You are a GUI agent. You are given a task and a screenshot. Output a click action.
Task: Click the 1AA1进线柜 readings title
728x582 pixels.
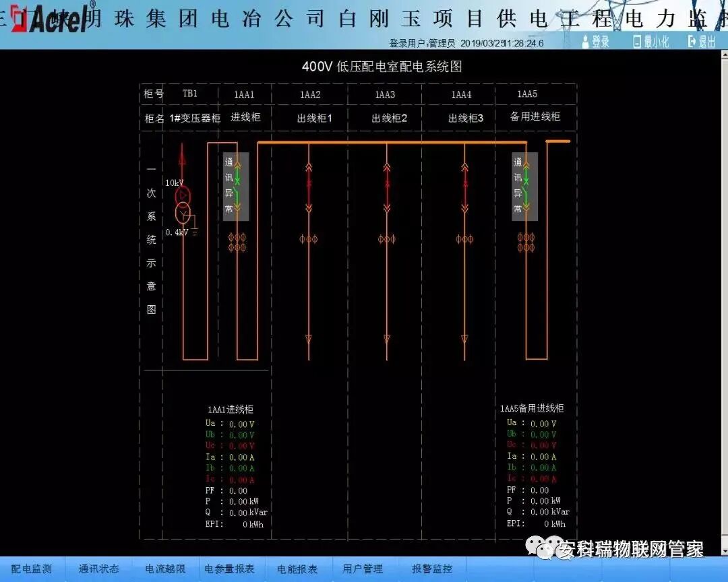pyautogui.click(x=231, y=410)
